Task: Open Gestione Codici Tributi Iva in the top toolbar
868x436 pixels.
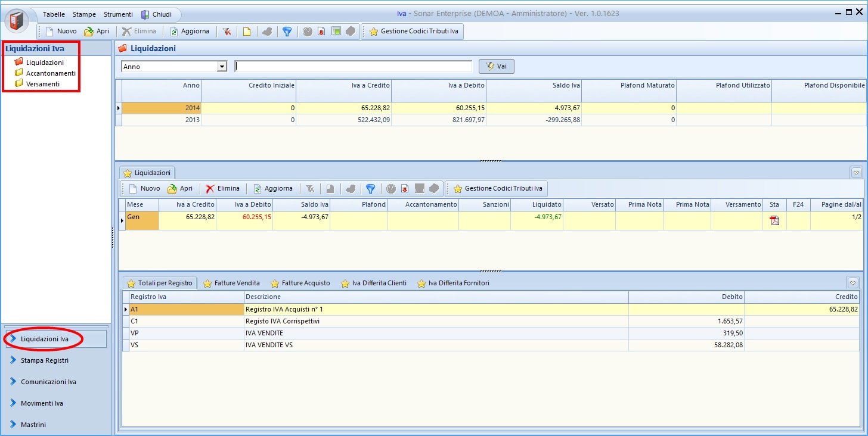Action: pos(413,32)
